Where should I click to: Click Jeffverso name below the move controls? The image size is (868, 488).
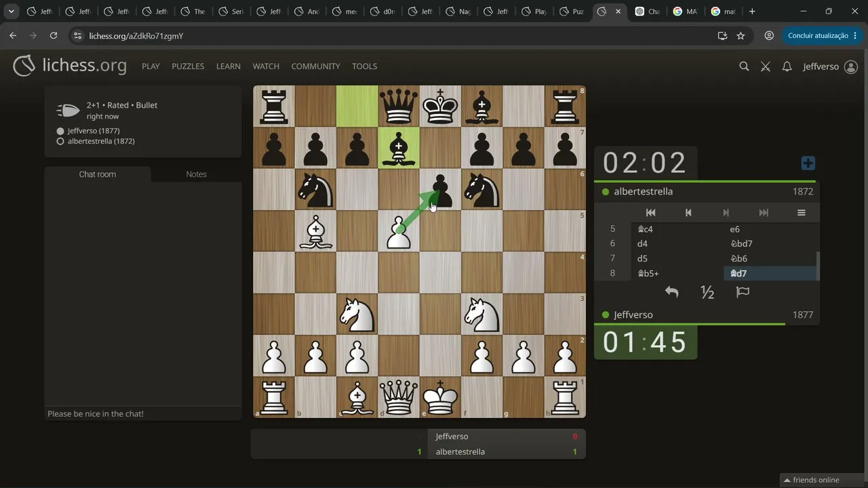633,315
